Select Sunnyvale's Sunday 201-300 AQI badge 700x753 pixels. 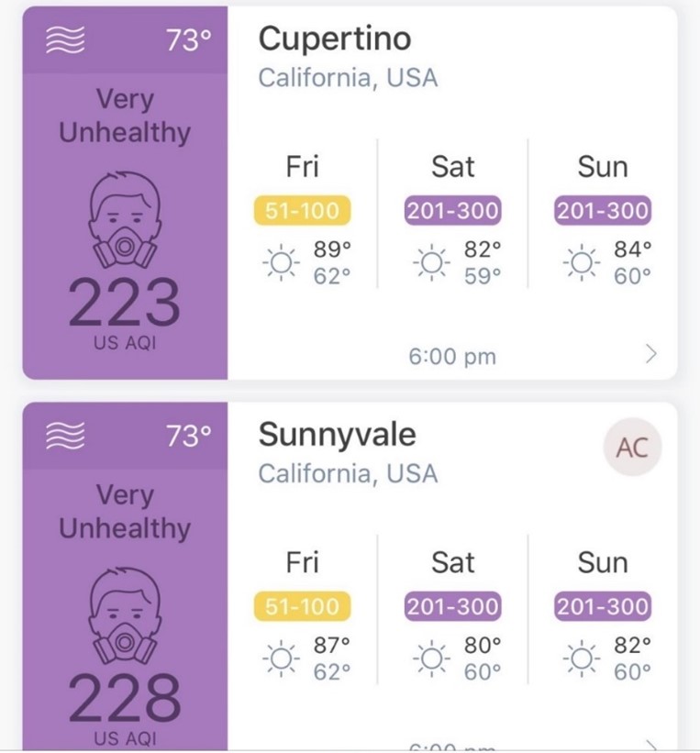tap(603, 606)
